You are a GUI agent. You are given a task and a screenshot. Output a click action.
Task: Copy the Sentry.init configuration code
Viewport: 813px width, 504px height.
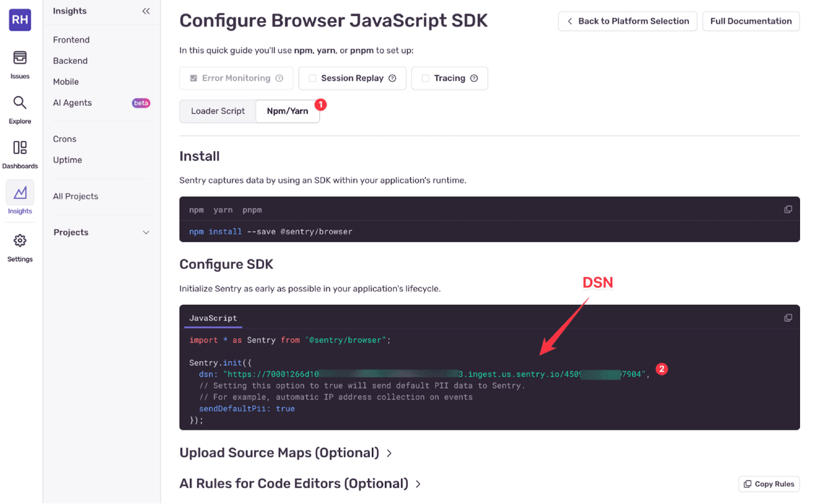[788, 317]
